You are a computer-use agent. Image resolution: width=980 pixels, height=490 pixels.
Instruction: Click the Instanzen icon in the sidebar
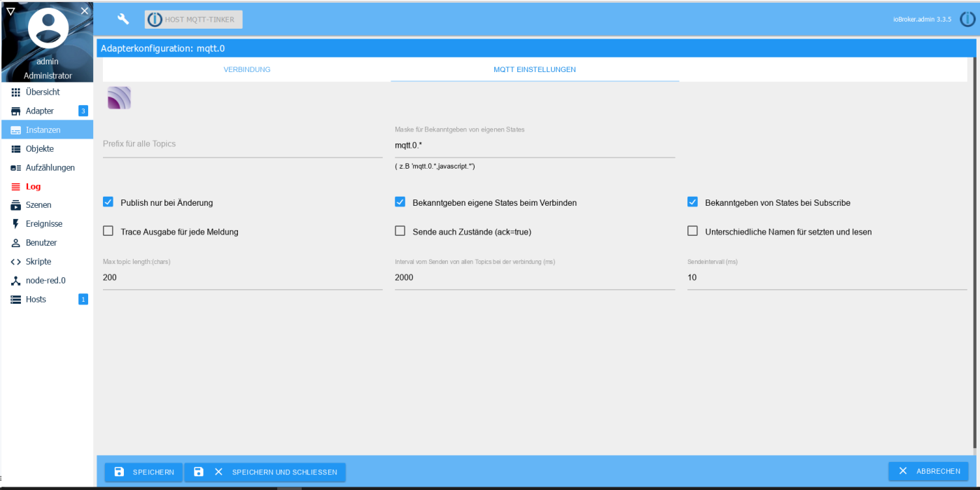point(16,130)
